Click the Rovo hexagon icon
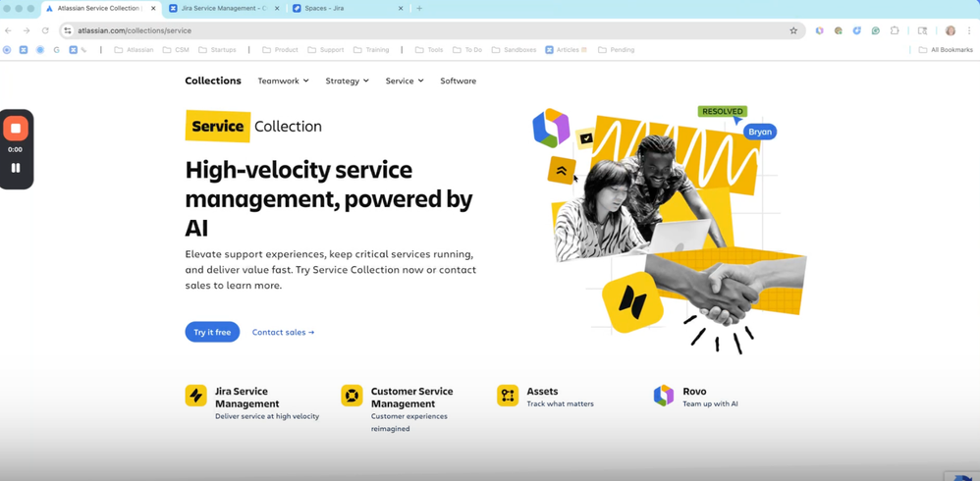 tap(664, 396)
